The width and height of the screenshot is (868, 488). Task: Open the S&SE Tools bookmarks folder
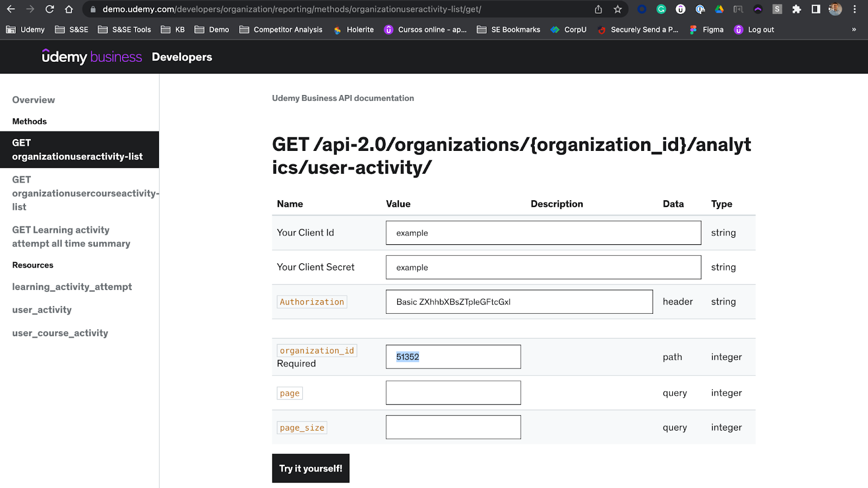pos(124,30)
